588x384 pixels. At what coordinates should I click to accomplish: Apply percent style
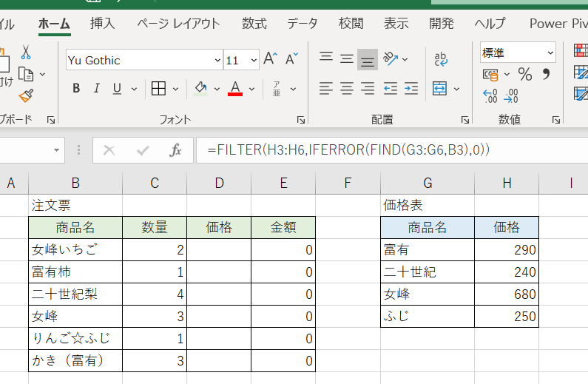525,74
